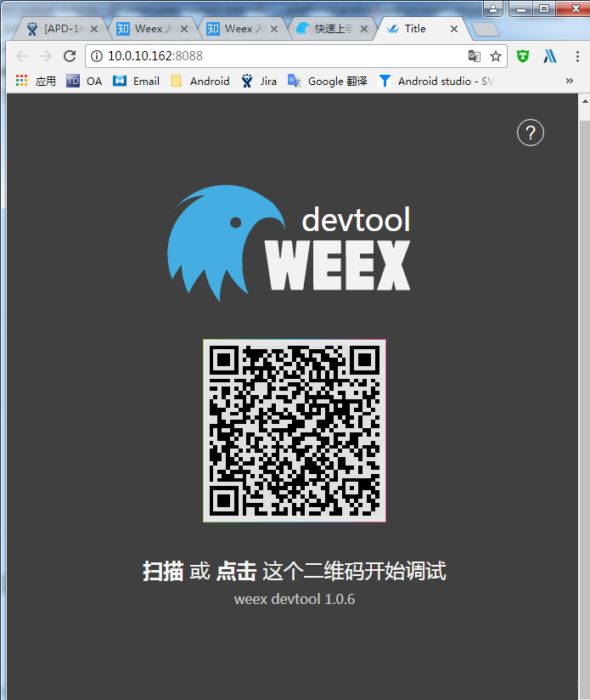Open the Chrome three-dot menu

coord(576,56)
